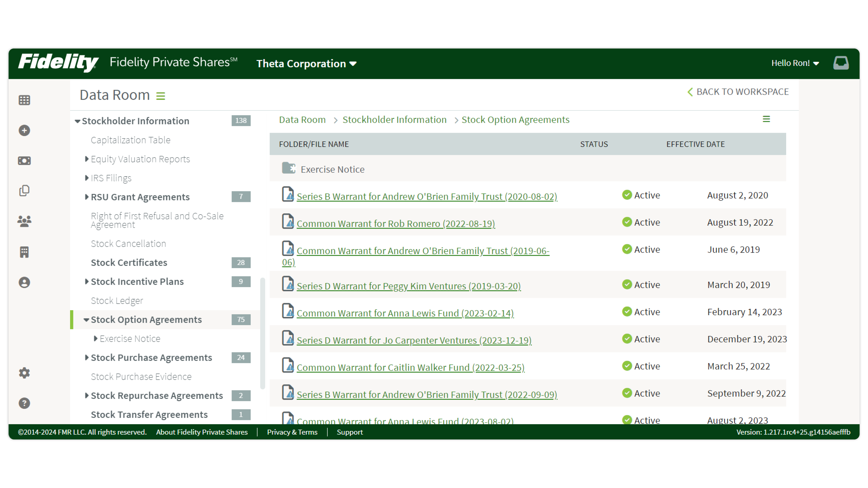Open the Data Room hamburger menu
The height and width of the screenshot is (488, 868).
(161, 96)
